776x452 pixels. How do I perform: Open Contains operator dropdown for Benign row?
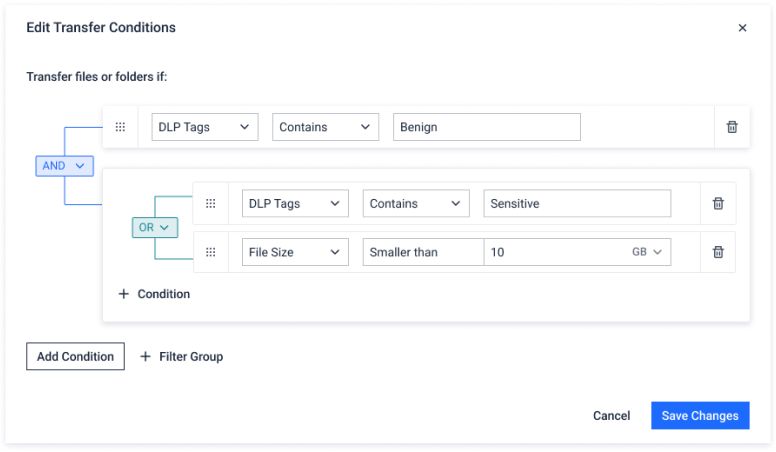(325, 127)
